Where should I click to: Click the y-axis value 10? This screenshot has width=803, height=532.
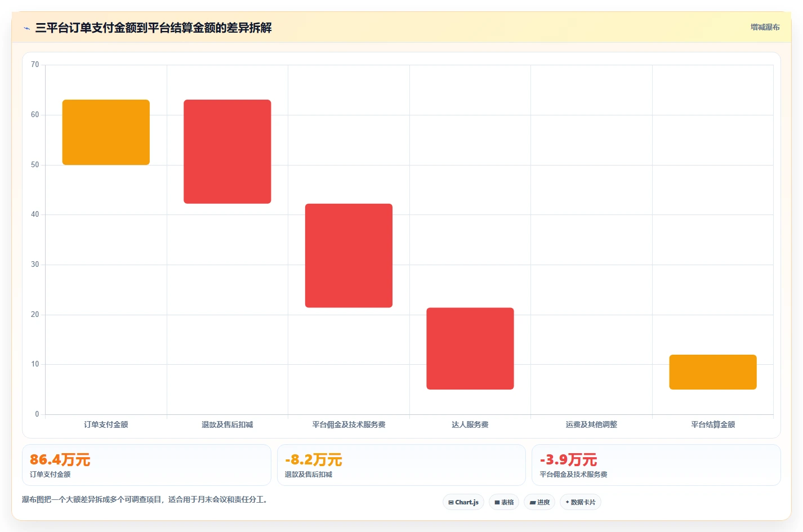pyautogui.click(x=35, y=364)
